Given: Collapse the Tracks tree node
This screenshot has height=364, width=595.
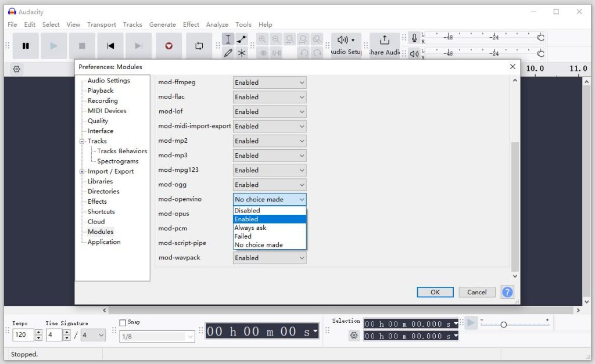Looking at the screenshot, I should [81, 141].
